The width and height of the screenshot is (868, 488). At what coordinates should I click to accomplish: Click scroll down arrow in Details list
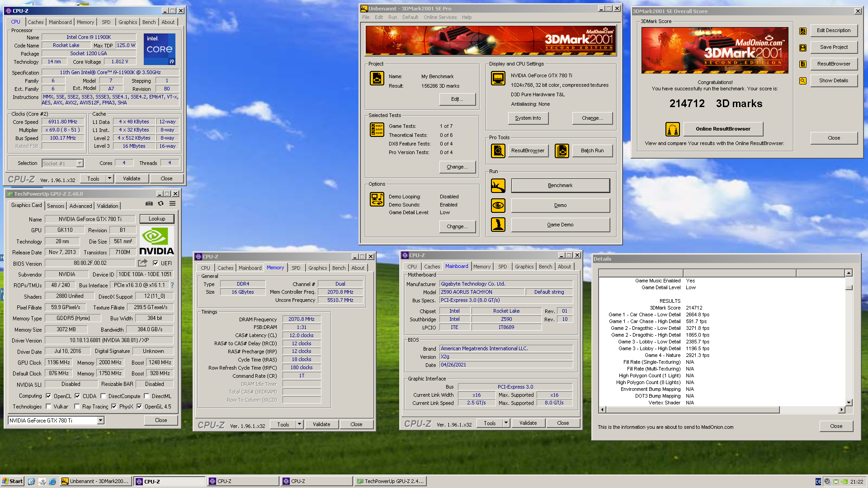tap(849, 403)
